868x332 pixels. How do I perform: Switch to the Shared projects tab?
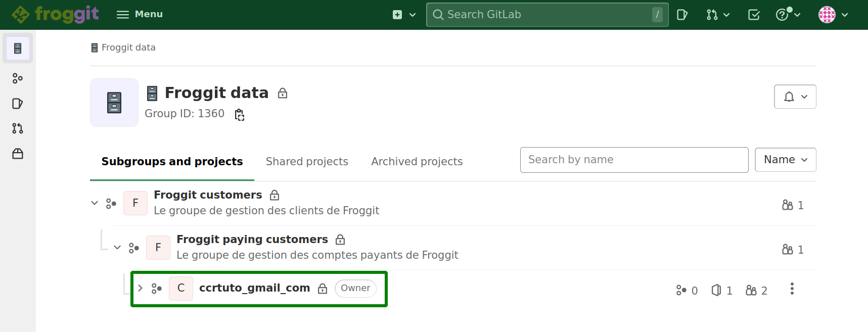307,162
